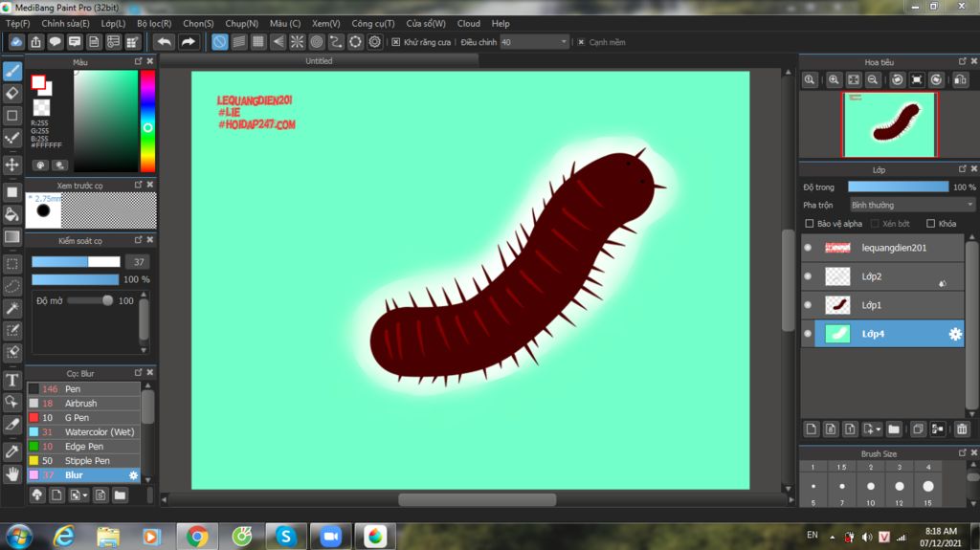The image size is (980, 550).
Task: Enable Bảo vệ alpha checkbox
Action: point(810,223)
